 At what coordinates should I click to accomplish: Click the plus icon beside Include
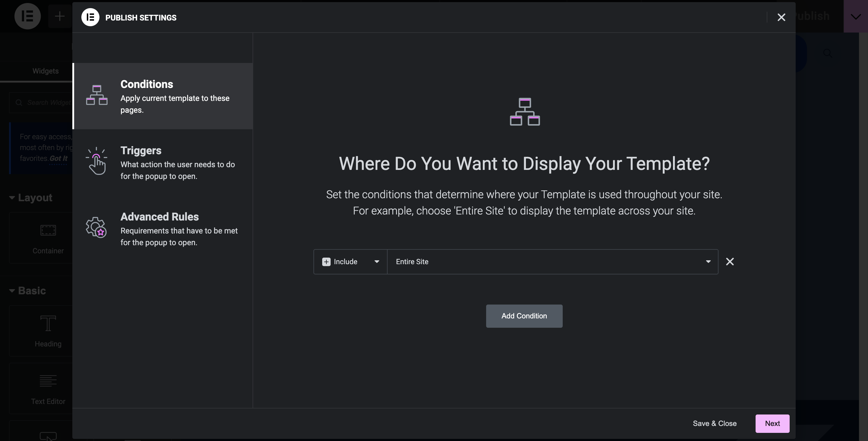click(326, 262)
